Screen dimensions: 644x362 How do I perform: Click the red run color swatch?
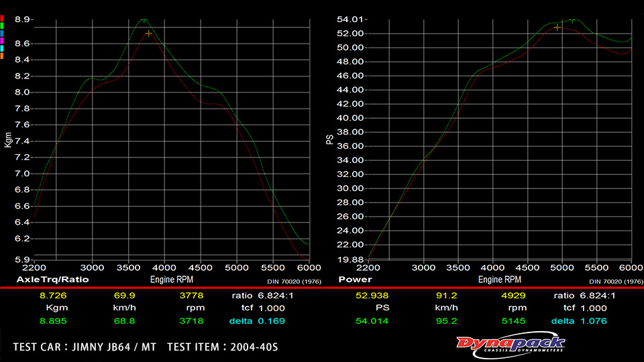tap(3, 18)
